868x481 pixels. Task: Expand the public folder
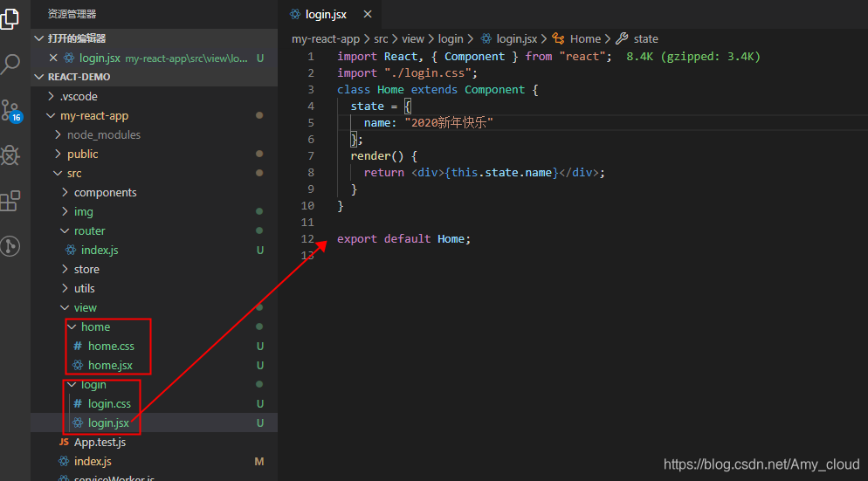coord(59,154)
